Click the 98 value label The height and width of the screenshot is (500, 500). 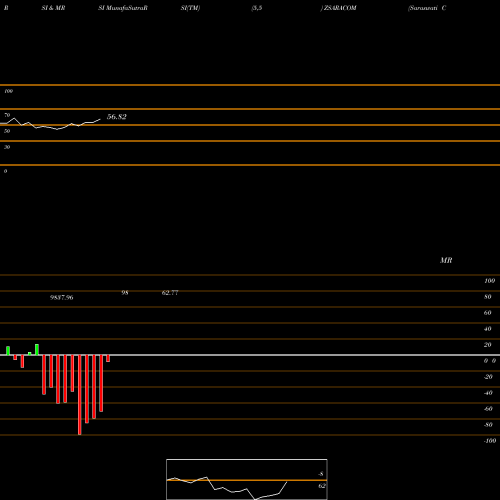(125, 293)
